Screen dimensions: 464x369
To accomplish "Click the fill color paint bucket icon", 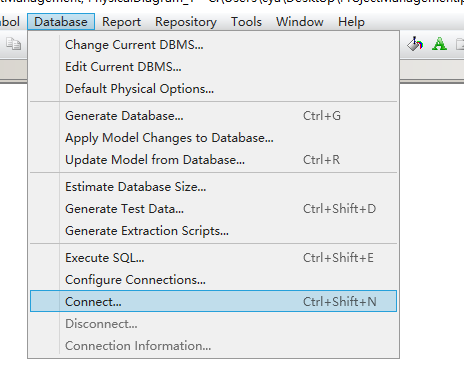I will 415,44.
